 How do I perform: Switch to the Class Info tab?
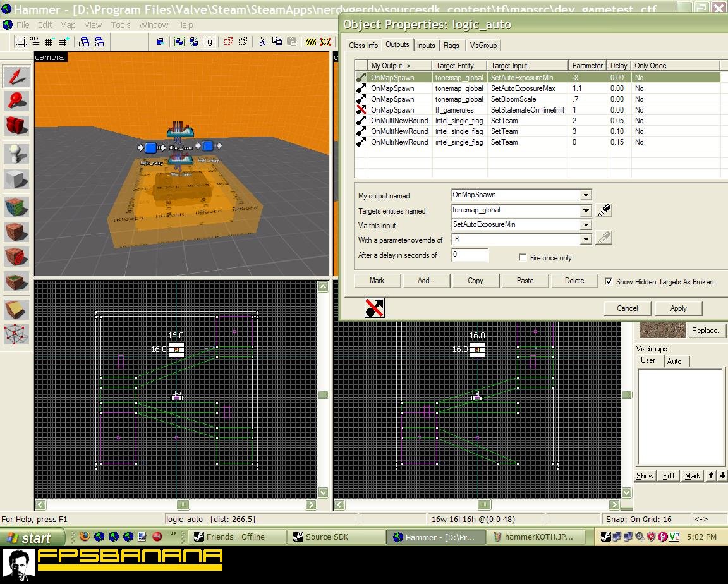point(363,45)
